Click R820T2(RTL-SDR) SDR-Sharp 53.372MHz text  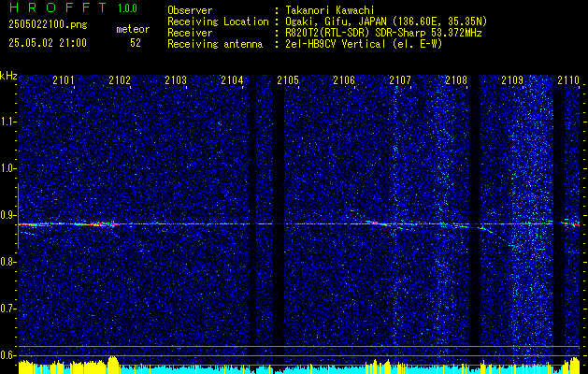click(x=383, y=33)
